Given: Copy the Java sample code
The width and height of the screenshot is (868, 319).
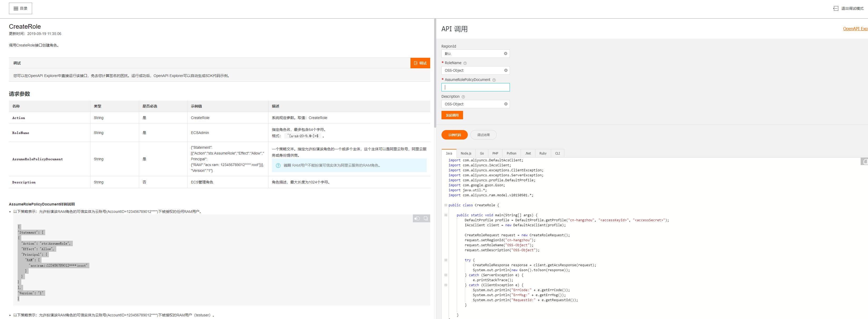Looking at the screenshot, I should point(865,161).
